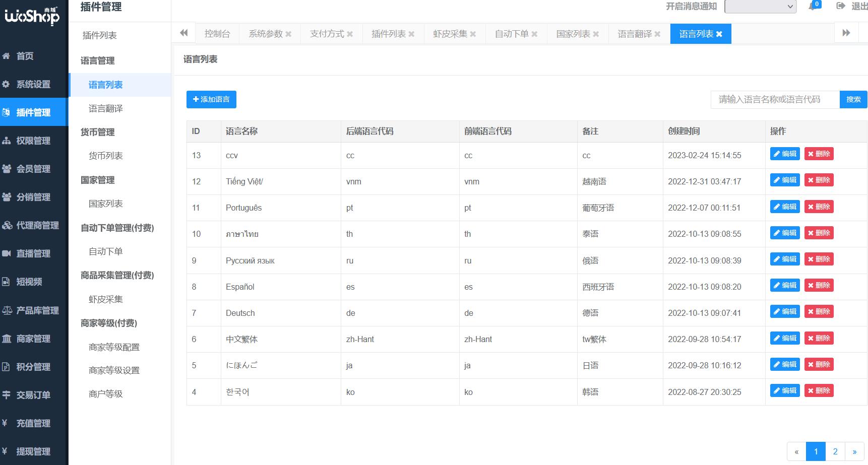Screen dimensions: 868x465
Task: Switch to the 国家列表 tab
Action: tap(573, 34)
